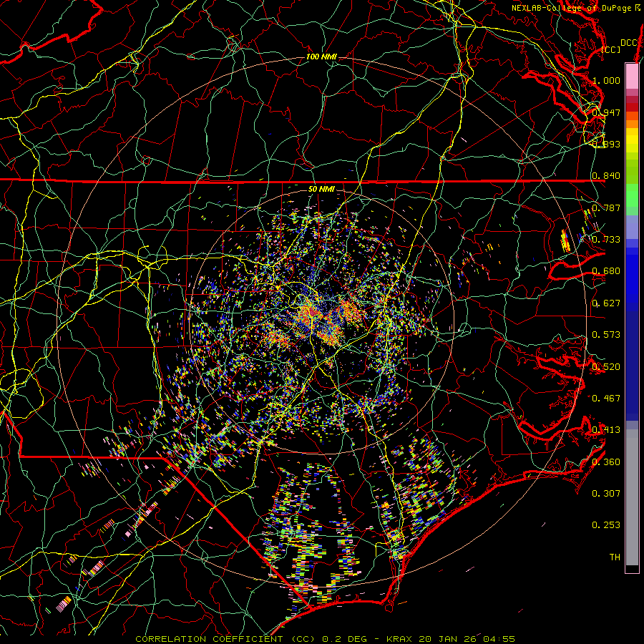Screen dimensions: 644x644
Task: Click the 0.307 legend value
Action: 606,493
